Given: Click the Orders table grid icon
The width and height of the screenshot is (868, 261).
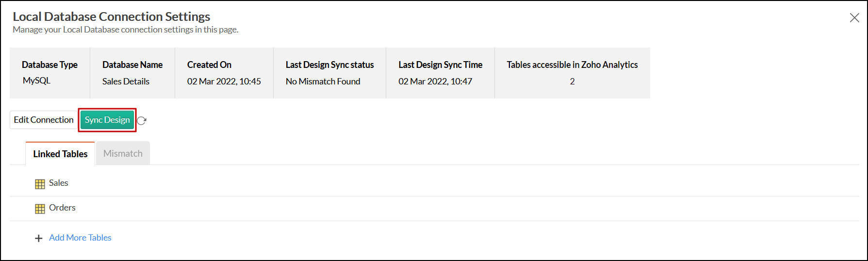Looking at the screenshot, I should (x=40, y=209).
